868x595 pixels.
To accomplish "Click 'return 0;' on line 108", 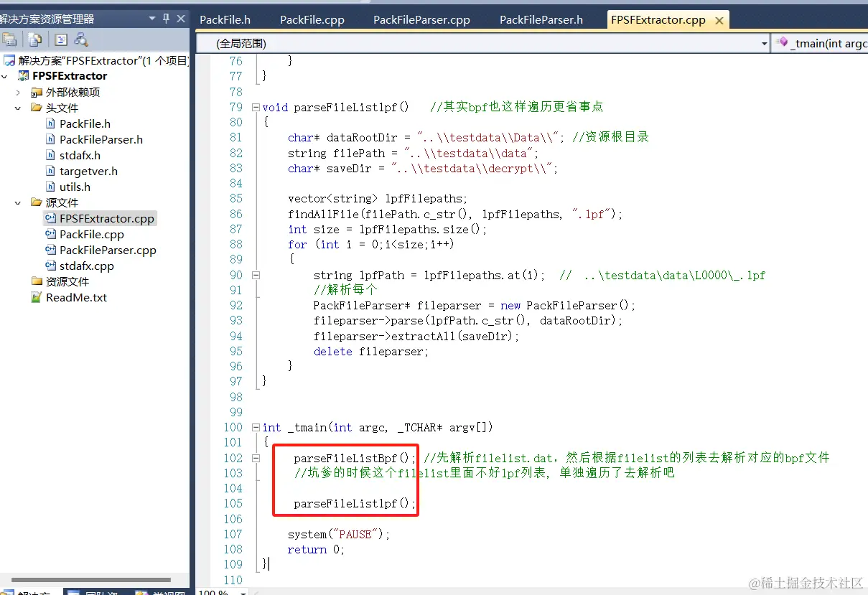I will 317,550.
